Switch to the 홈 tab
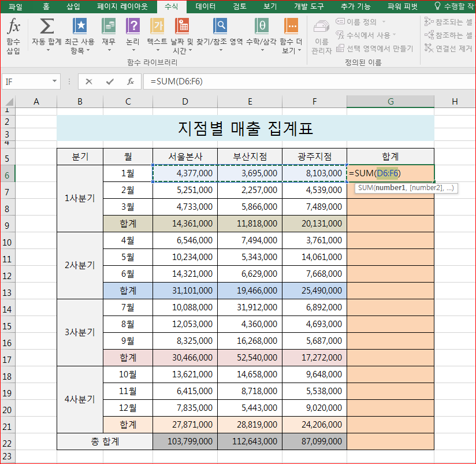476x464 pixels. point(46,6)
